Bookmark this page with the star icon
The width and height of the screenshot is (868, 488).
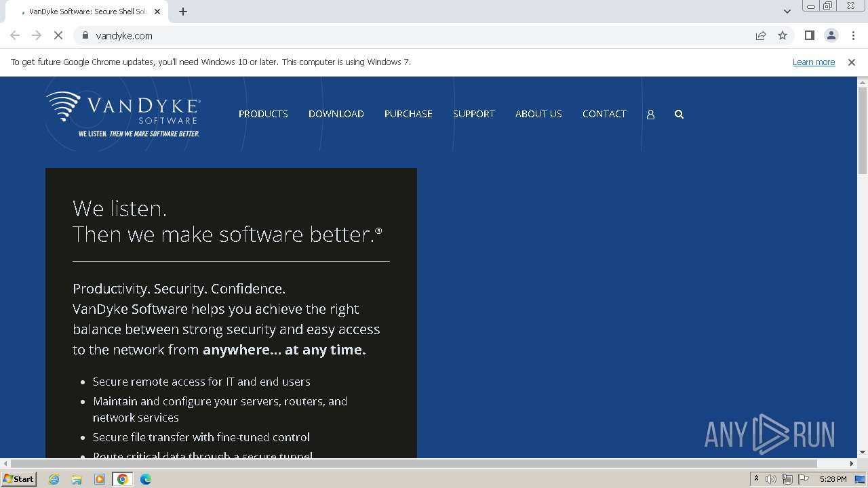pyautogui.click(x=783, y=35)
